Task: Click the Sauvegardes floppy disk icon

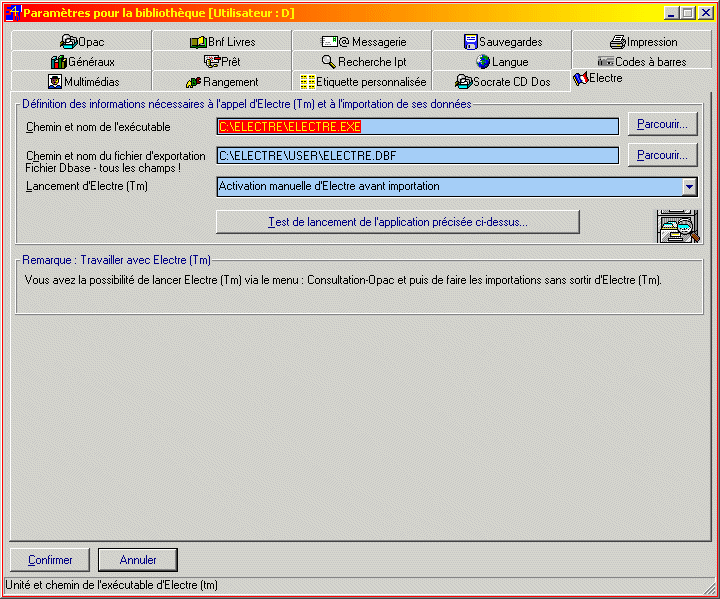Action: click(471, 42)
